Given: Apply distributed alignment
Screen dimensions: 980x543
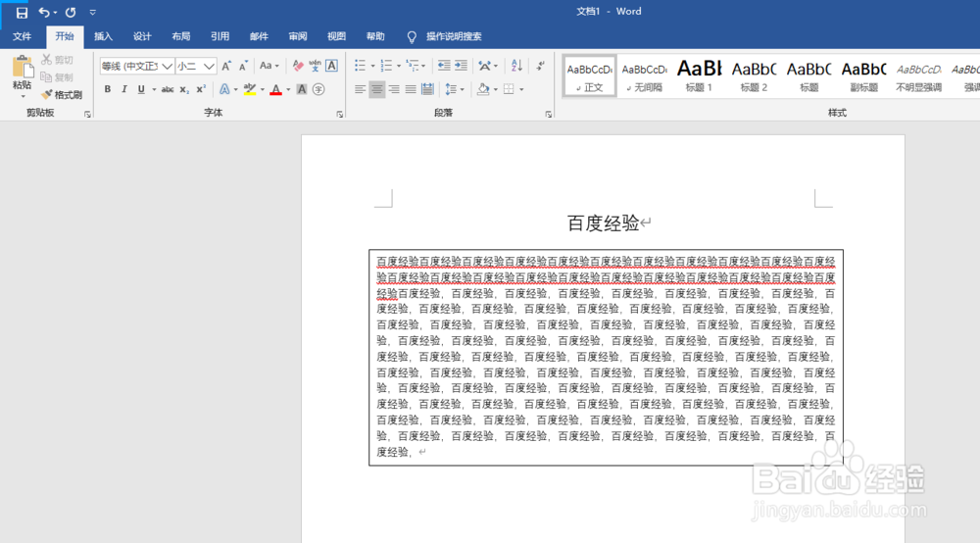Looking at the screenshot, I should [427, 89].
